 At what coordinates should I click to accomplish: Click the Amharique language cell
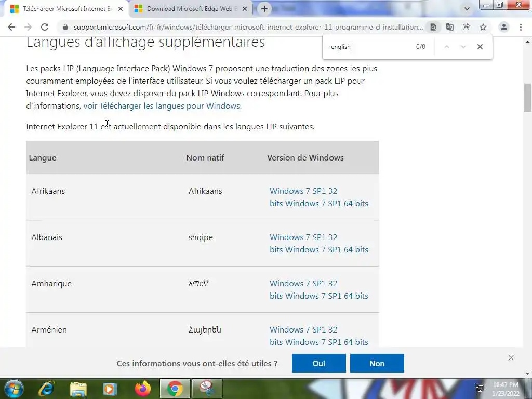coord(51,283)
